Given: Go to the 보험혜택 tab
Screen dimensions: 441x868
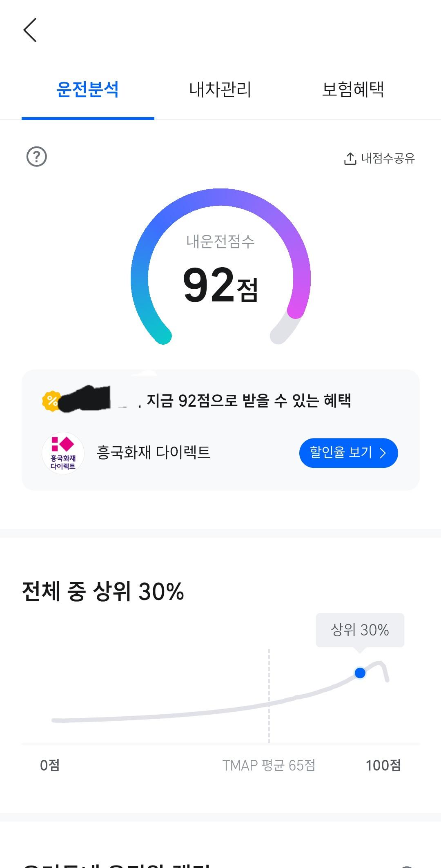Looking at the screenshot, I should pyautogui.click(x=353, y=90).
